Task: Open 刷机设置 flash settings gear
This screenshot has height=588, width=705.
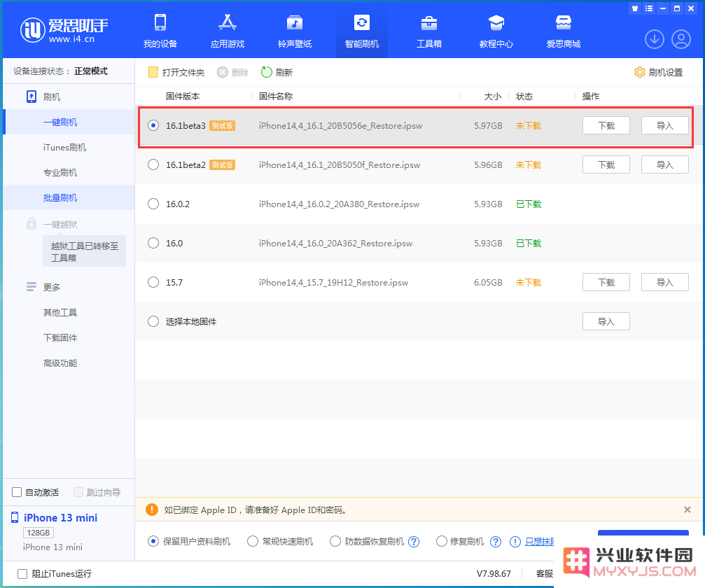Action: pos(658,72)
